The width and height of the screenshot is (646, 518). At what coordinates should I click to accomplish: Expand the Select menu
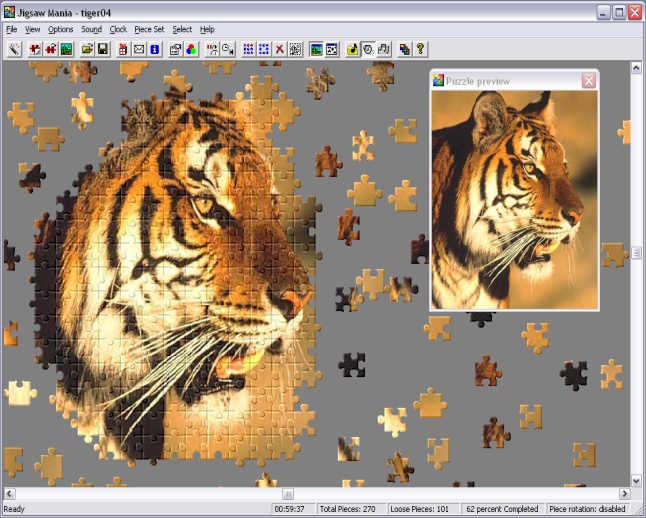point(181,30)
